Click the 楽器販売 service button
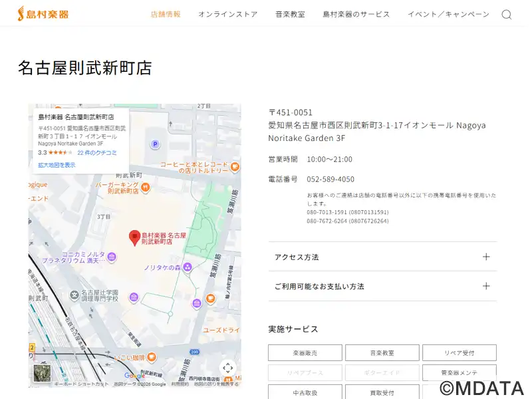Viewport: 532px width, 399px height. pyautogui.click(x=305, y=352)
